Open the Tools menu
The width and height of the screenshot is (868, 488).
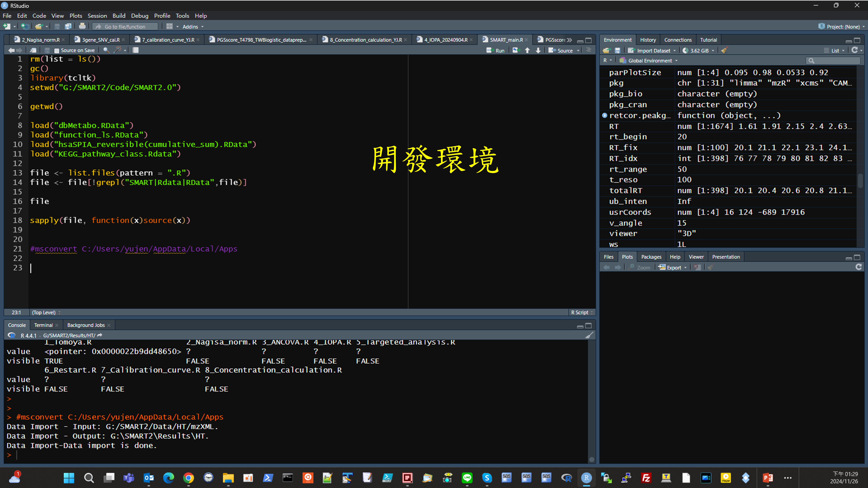click(182, 16)
